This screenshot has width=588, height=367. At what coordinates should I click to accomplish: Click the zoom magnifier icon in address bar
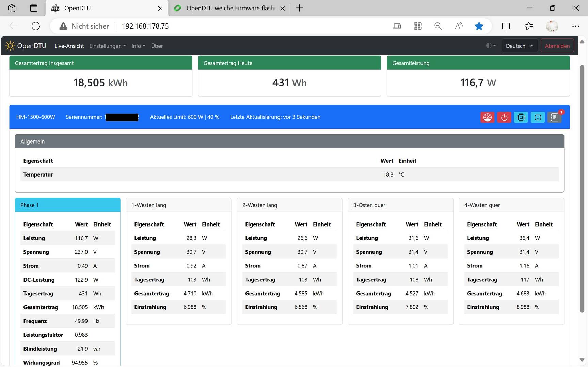coord(438,26)
